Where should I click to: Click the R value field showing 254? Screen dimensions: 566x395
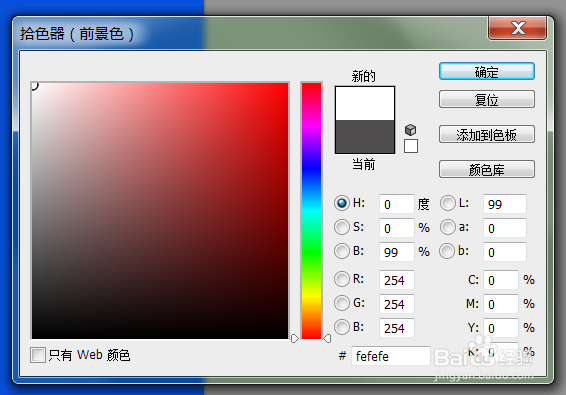(396, 280)
